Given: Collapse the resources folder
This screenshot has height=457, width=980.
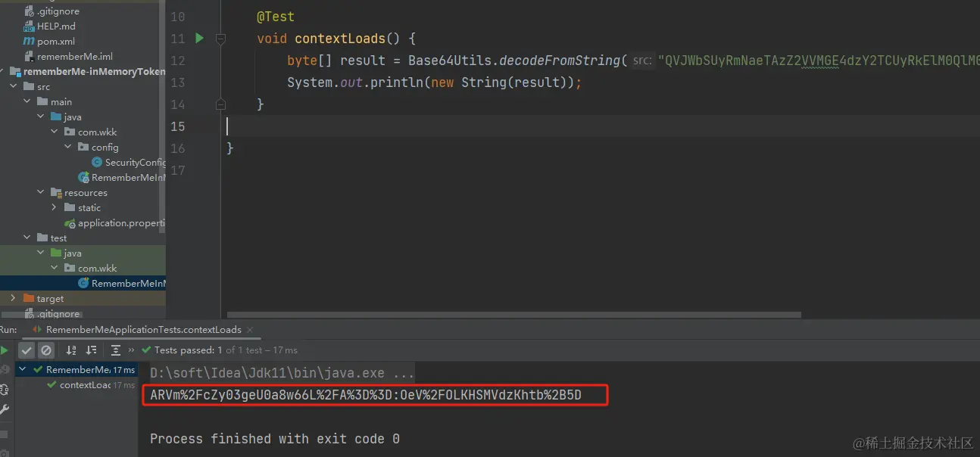Looking at the screenshot, I should click(x=41, y=193).
